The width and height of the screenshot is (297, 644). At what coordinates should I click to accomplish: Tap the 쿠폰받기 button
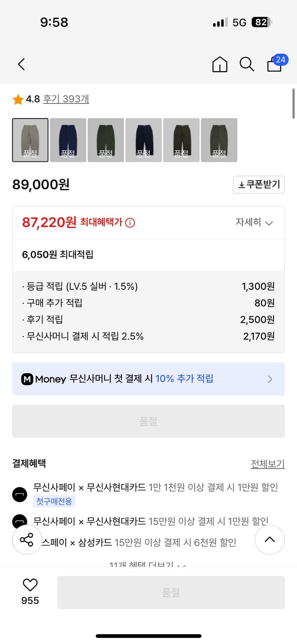pos(259,185)
